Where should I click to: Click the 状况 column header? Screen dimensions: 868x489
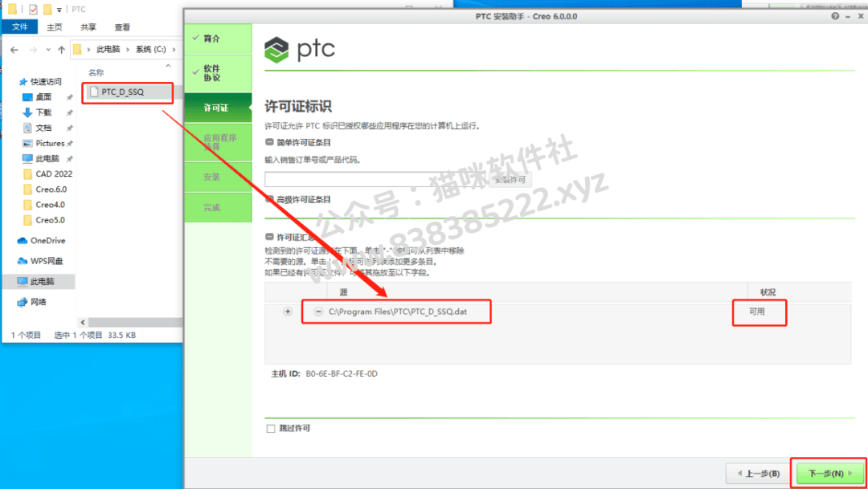coord(768,292)
